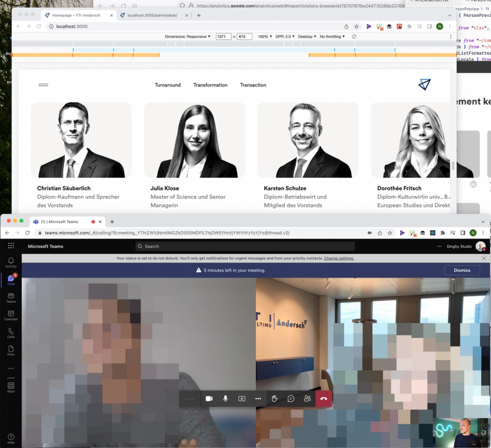Open Help in Teams sidebar
The width and height of the screenshot is (491, 448).
[11, 439]
